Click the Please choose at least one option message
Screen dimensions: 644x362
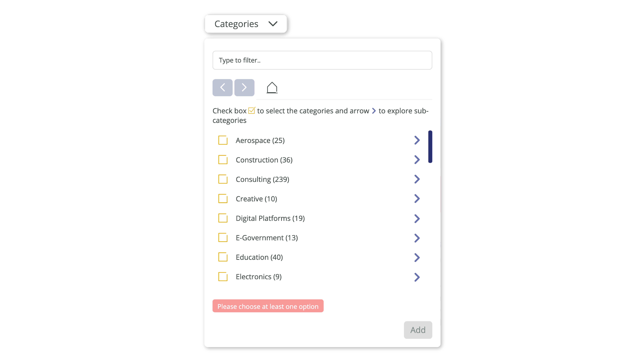(268, 306)
